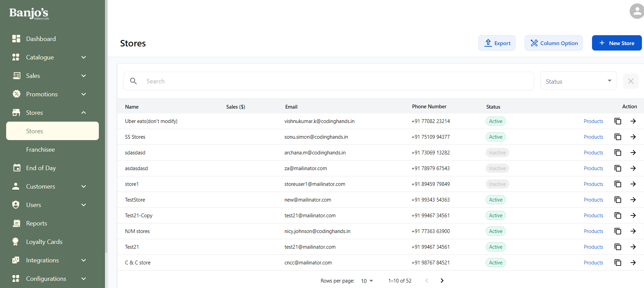
Task: Open Franchisee from the sidebar
Action: 40,150
